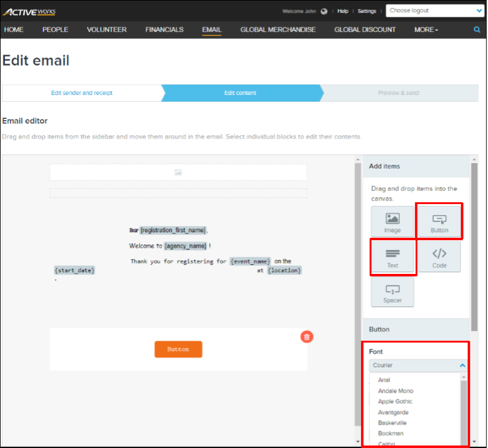Click the search magnifier icon

(477, 29)
